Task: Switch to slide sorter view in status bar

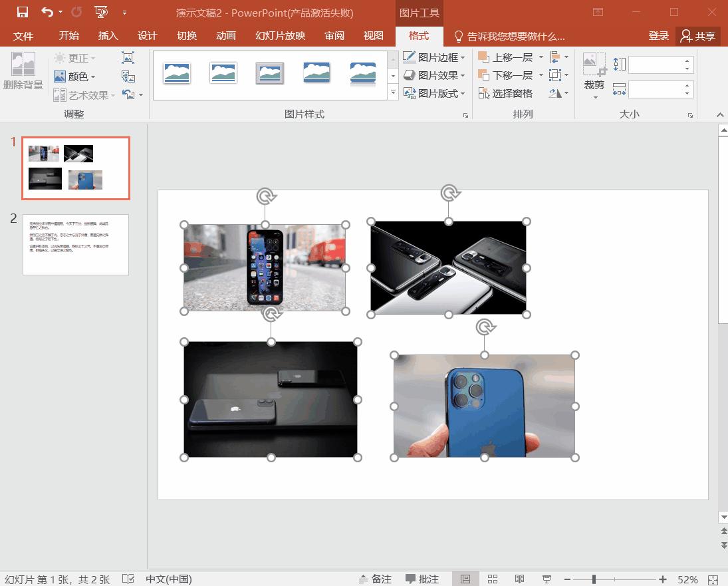Action: (493, 579)
